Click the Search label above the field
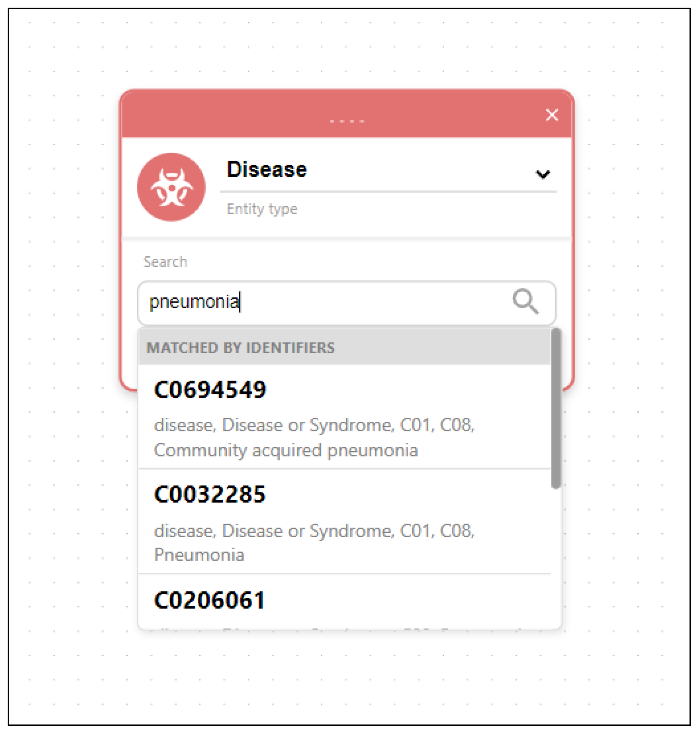The height and width of the screenshot is (737, 700). tap(165, 262)
